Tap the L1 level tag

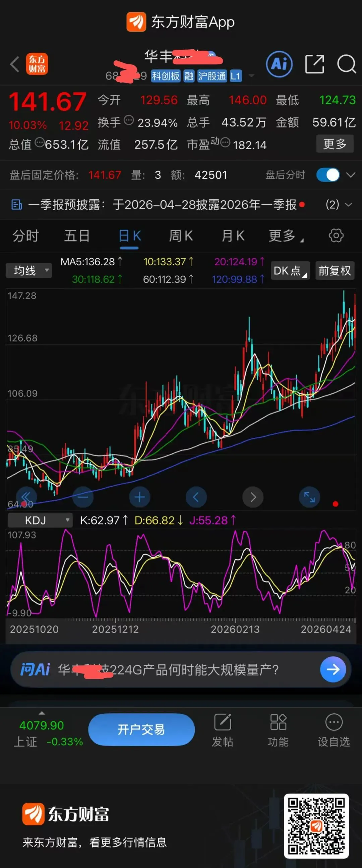(x=235, y=76)
